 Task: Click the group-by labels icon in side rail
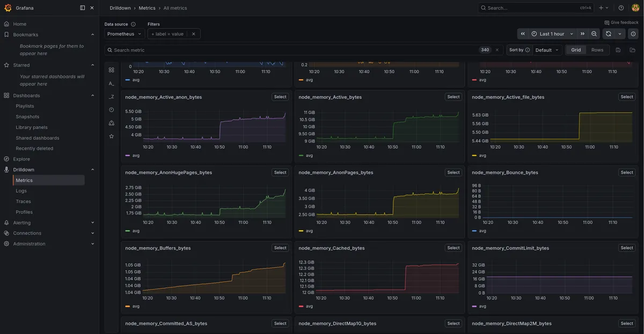click(112, 123)
